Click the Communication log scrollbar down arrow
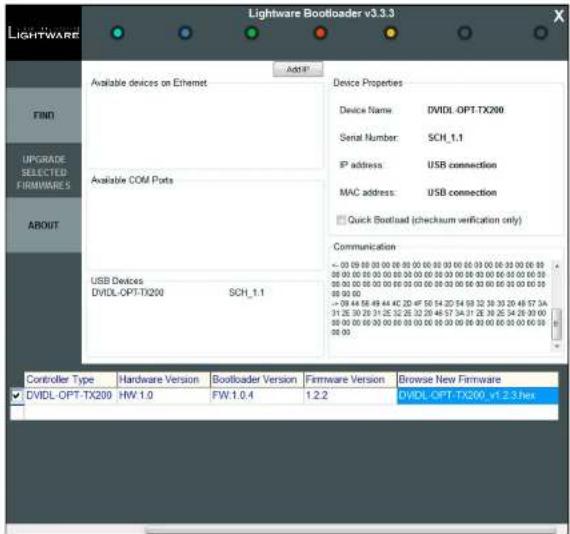The image size is (570, 534). tap(556, 346)
